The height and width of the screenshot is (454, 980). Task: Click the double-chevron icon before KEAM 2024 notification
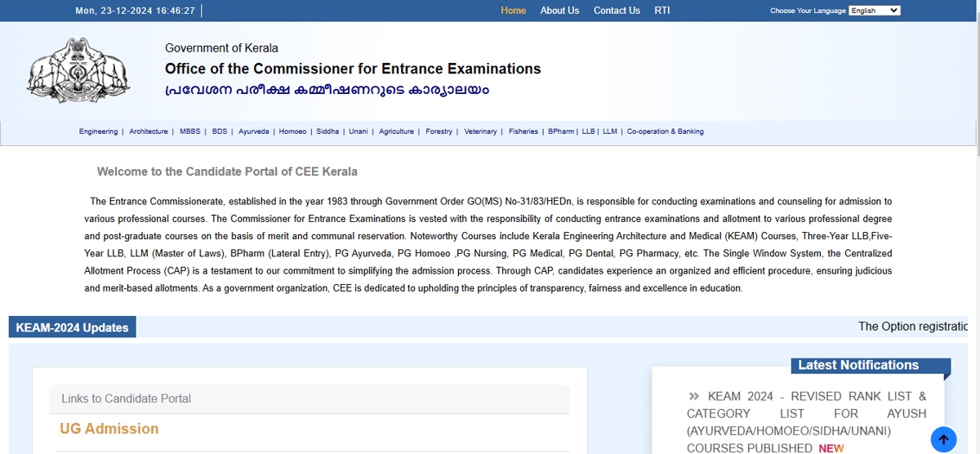(x=694, y=396)
